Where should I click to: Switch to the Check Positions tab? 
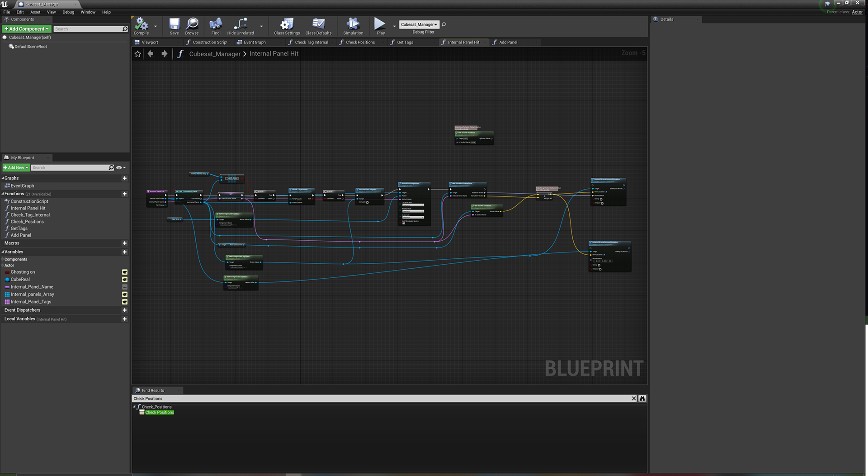coord(360,43)
